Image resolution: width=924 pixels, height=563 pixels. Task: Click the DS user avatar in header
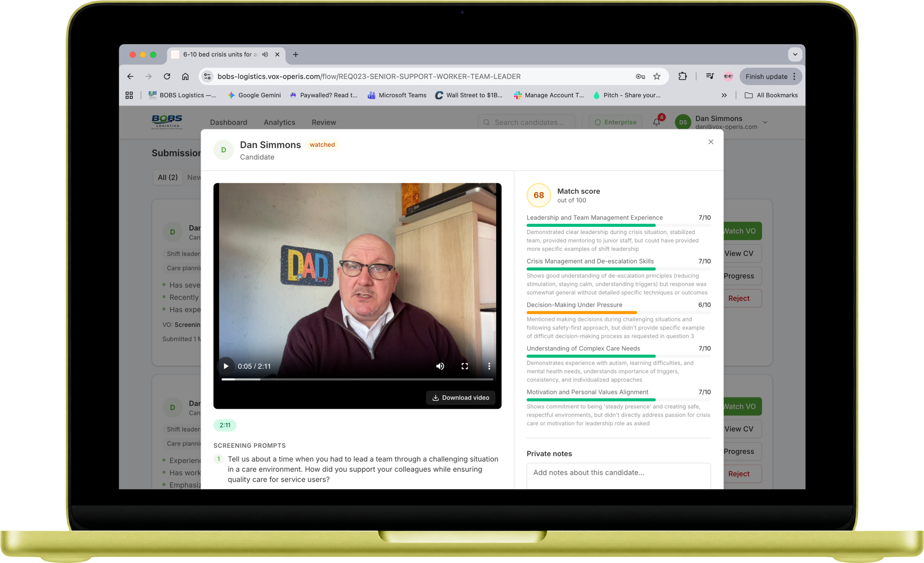point(683,122)
